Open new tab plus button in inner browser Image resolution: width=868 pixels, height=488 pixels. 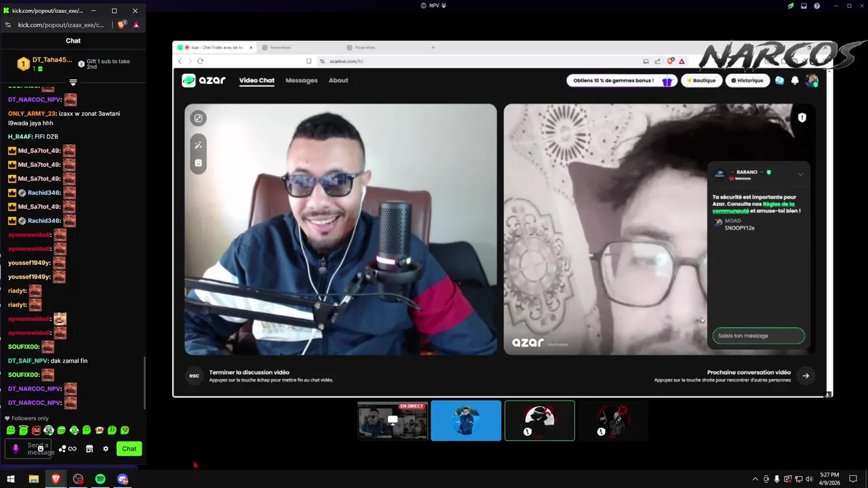(433, 47)
